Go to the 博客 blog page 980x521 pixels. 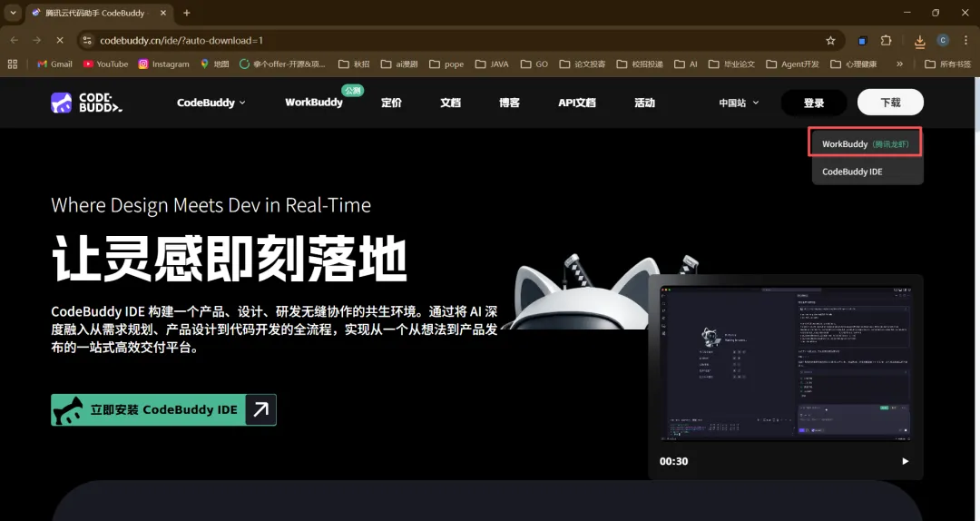tap(509, 103)
